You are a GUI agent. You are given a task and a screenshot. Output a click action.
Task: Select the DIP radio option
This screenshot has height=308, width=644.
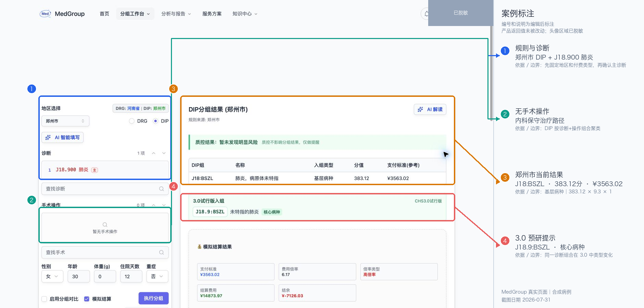point(156,121)
